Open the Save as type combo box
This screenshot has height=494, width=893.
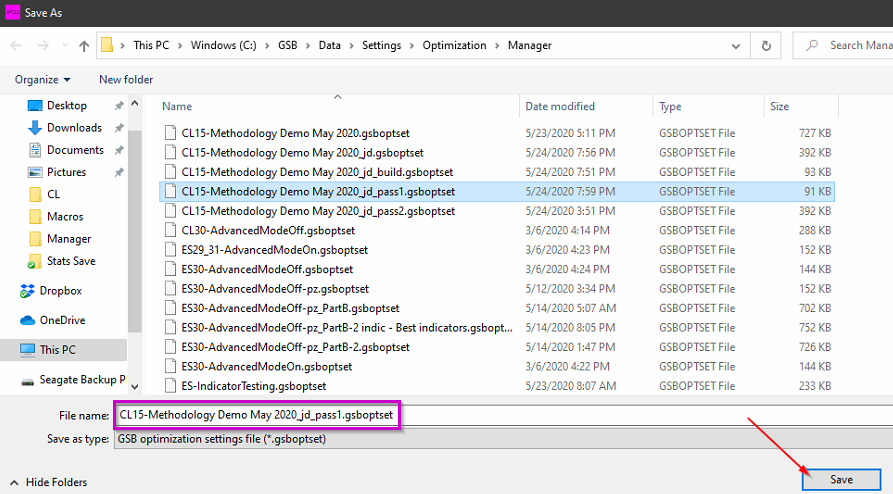pyautogui.click(x=500, y=439)
